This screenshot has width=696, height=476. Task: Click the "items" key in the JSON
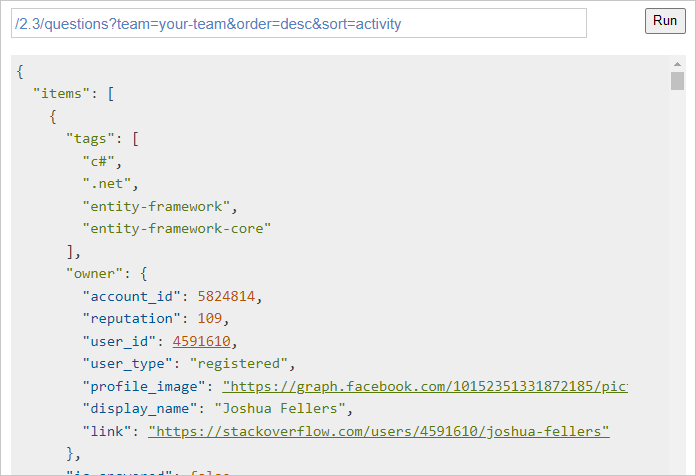click(x=61, y=93)
